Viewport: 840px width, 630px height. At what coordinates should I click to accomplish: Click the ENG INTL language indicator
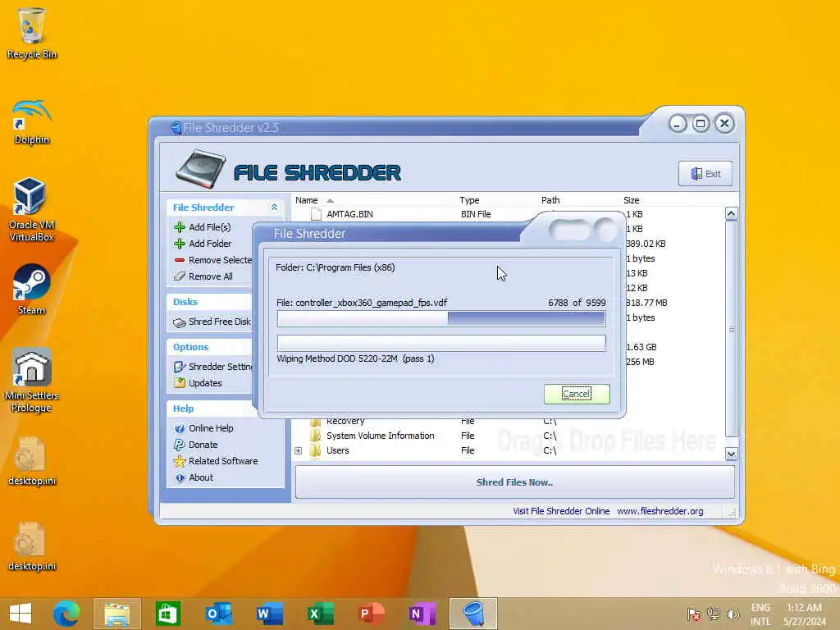pos(760,614)
